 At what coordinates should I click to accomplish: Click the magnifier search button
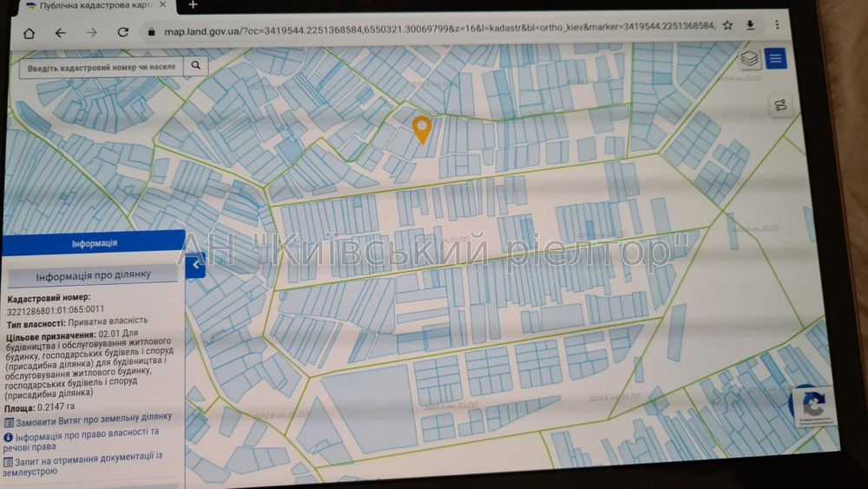click(x=196, y=65)
